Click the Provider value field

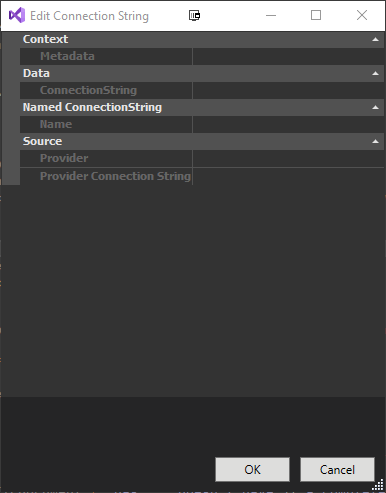click(x=288, y=158)
